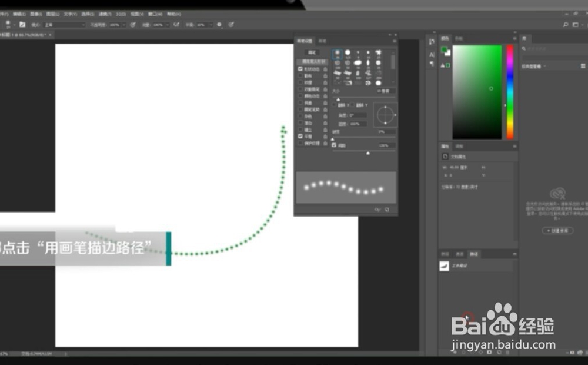Expand the smoothing percentage dropdown arrow
Screen dimensions: 588x365
pos(211,25)
